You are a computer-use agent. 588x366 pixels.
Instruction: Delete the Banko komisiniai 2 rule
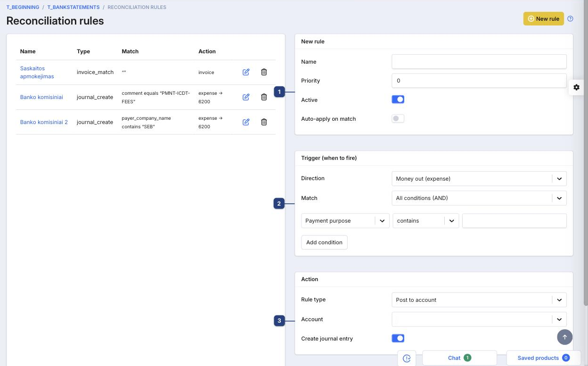coord(264,122)
